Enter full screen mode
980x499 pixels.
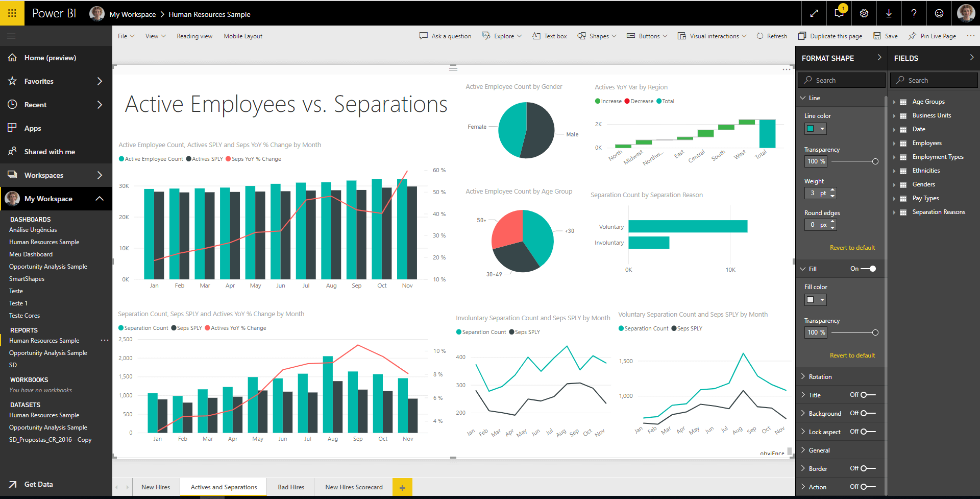(x=814, y=13)
